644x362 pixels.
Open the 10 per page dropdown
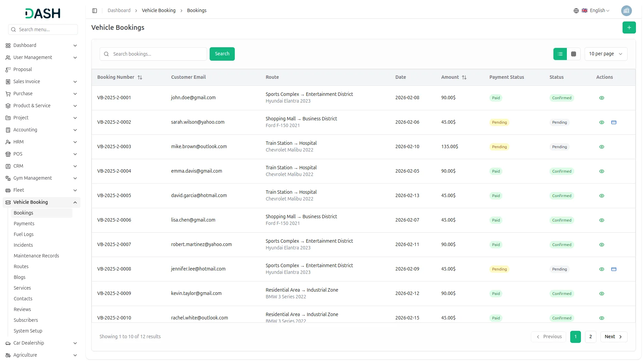(x=606, y=54)
